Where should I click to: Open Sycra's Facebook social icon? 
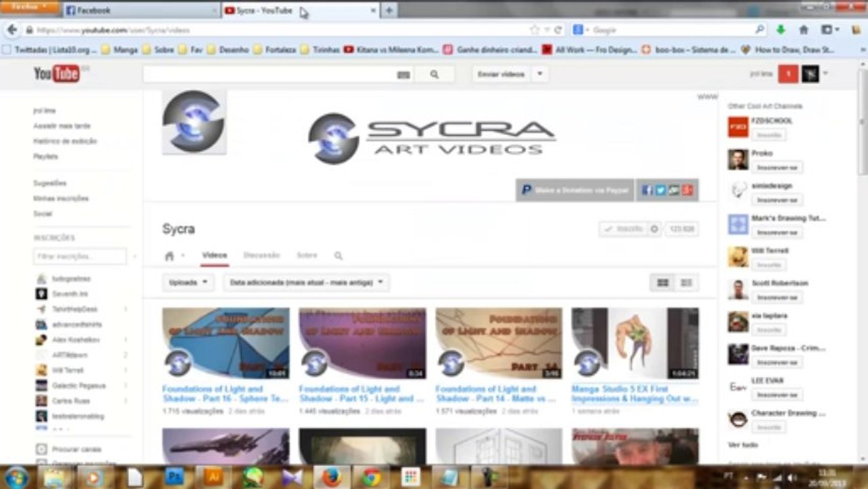click(647, 190)
